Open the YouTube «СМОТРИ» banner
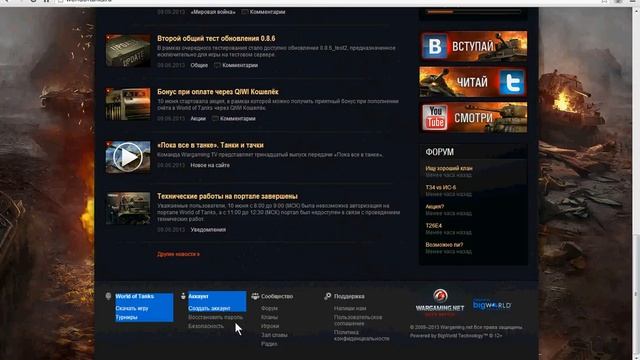The height and width of the screenshot is (360, 640). pos(473,118)
